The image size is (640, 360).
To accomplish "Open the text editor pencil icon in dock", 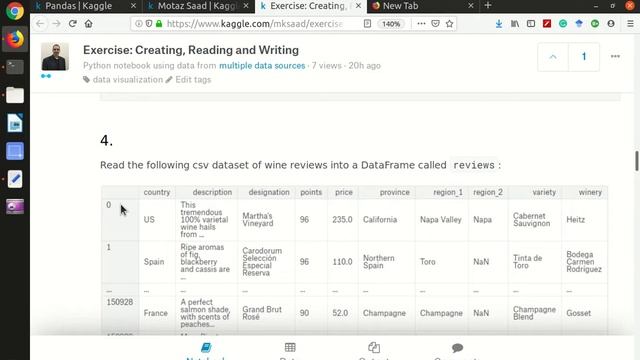I will pos(15,179).
